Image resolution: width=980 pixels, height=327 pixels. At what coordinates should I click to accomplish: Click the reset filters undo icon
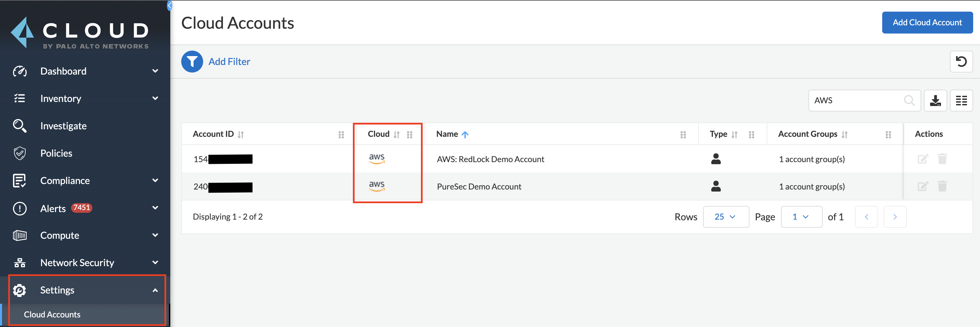tap(961, 62)
